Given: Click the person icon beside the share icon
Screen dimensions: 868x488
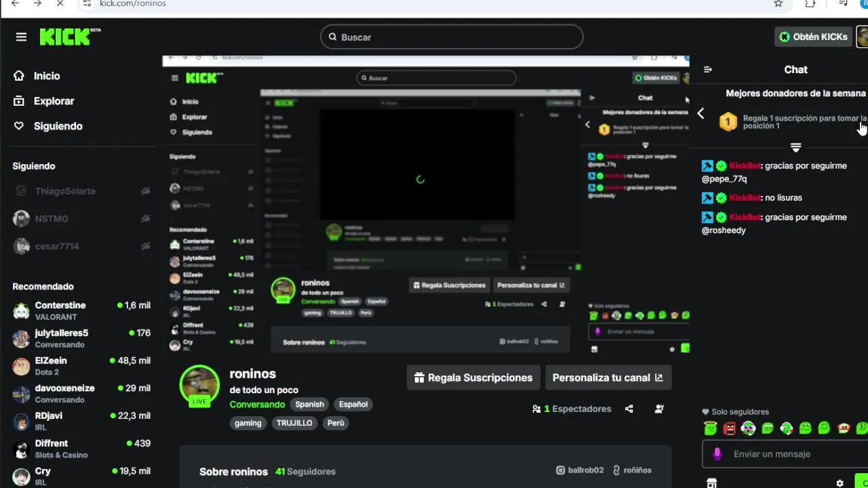Looking at the screenshot, I should (x=659, y=409).
